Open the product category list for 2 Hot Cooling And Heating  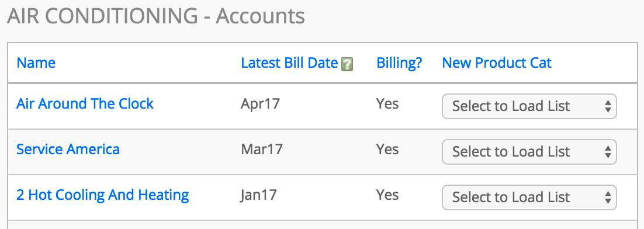(x=529, y=198)
